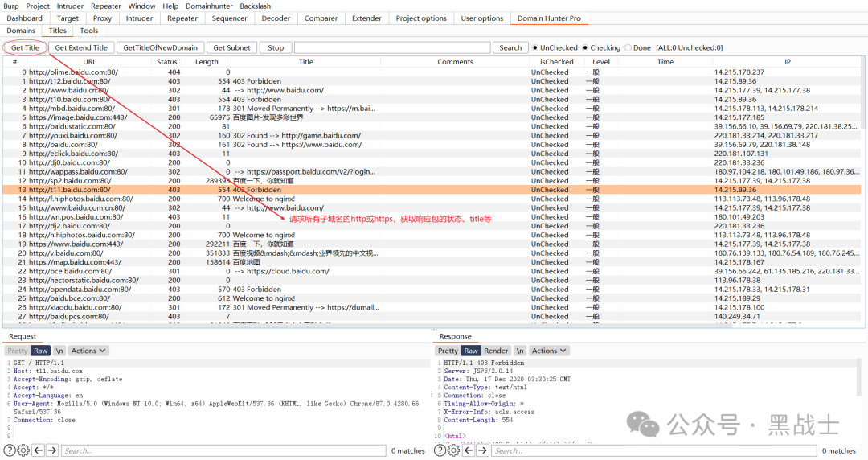Viewport: 868px width, 460px height.
Task: Open the Help menu
Action: click(170, 6)
